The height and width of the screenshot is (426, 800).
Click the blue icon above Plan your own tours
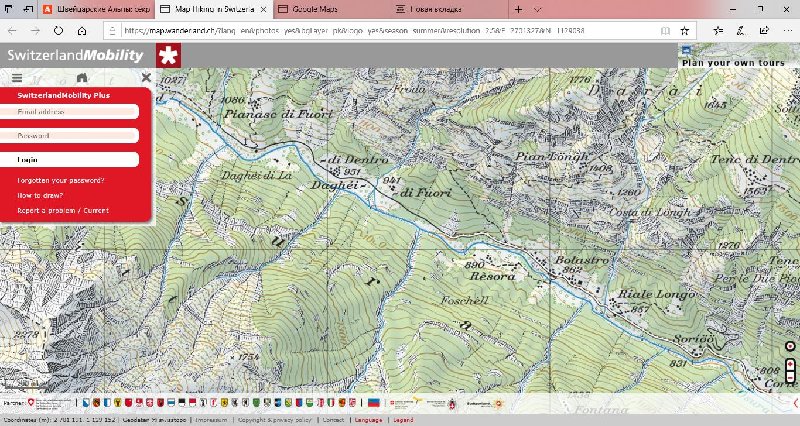tap(686, 50)
